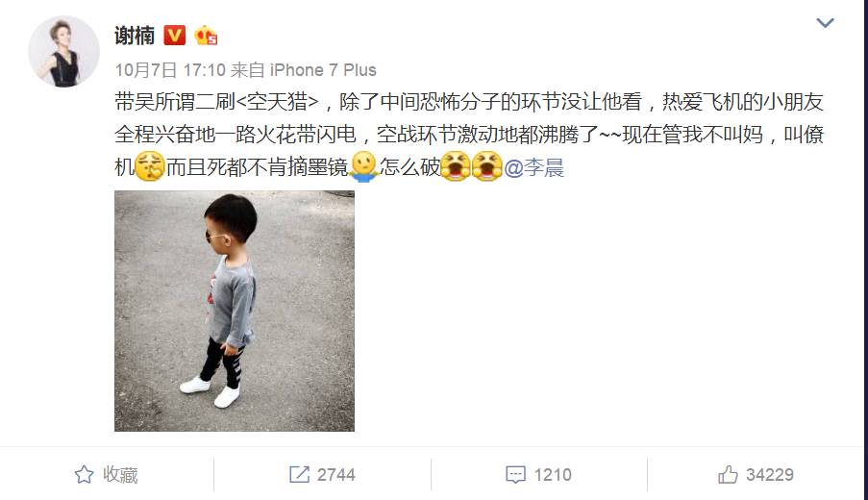Screen dimensions: 868x500
Task: Click the shrugging emoji after 墨镜
Action: point(363,166)
